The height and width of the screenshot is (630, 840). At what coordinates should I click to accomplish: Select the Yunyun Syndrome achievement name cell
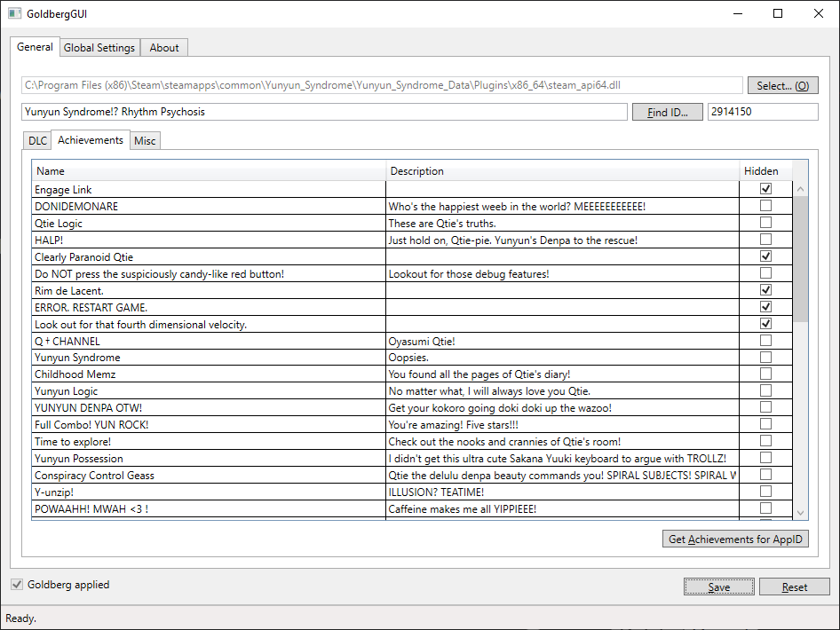(209, 357)
